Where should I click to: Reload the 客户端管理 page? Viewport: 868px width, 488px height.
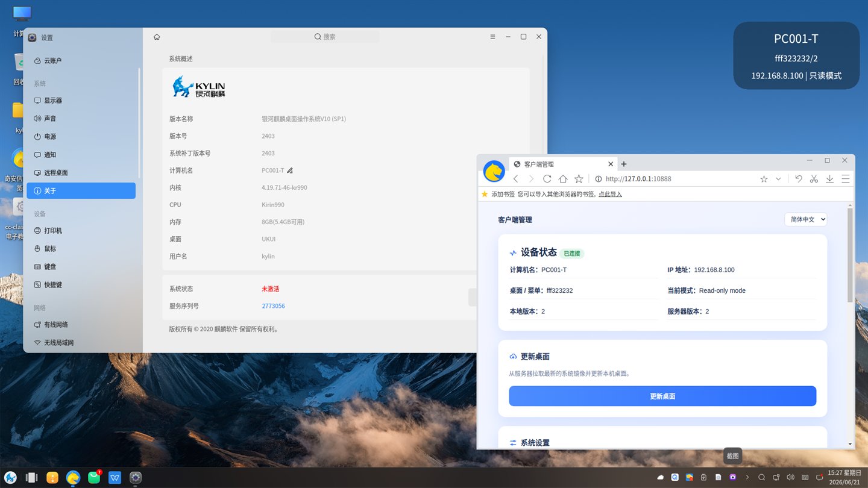[x=547, y=179]
